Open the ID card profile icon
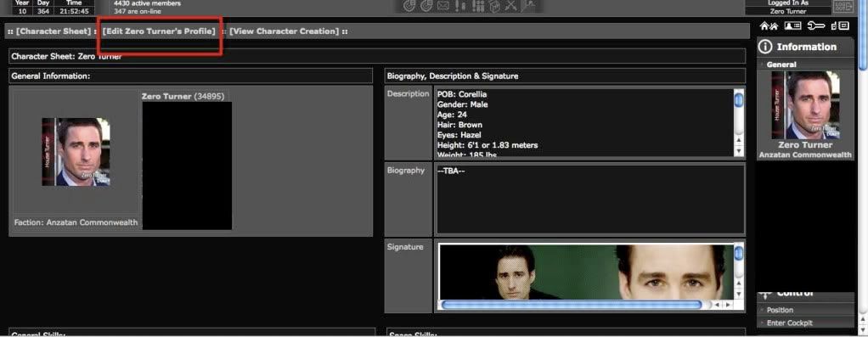This screenshot has height=337, width=868. [x=793, y=25]
